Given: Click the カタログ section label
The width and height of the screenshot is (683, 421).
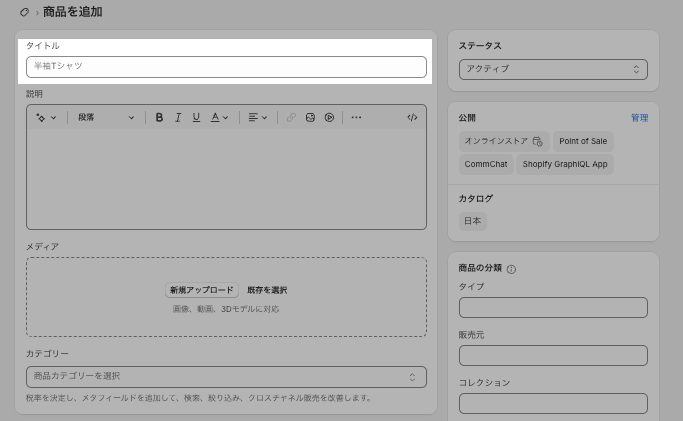Looking at the screenshot, I should [x=476, y=199].
